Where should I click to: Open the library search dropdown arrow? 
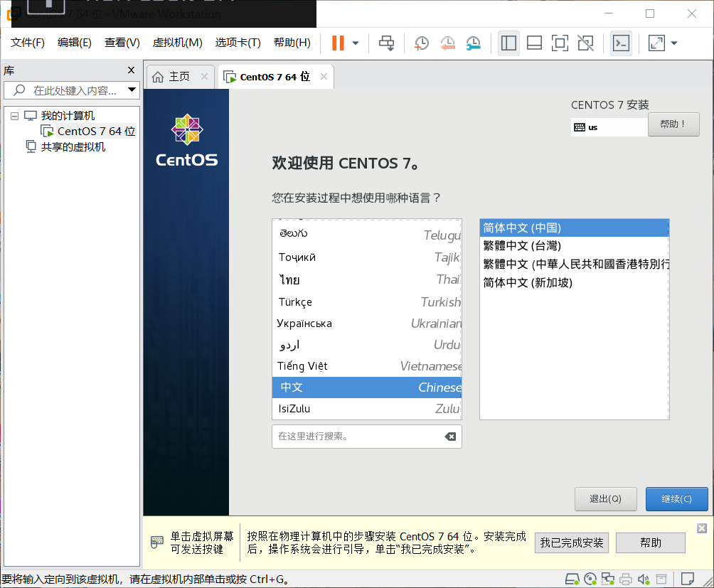pyautogui.click(x=132, y=90)
